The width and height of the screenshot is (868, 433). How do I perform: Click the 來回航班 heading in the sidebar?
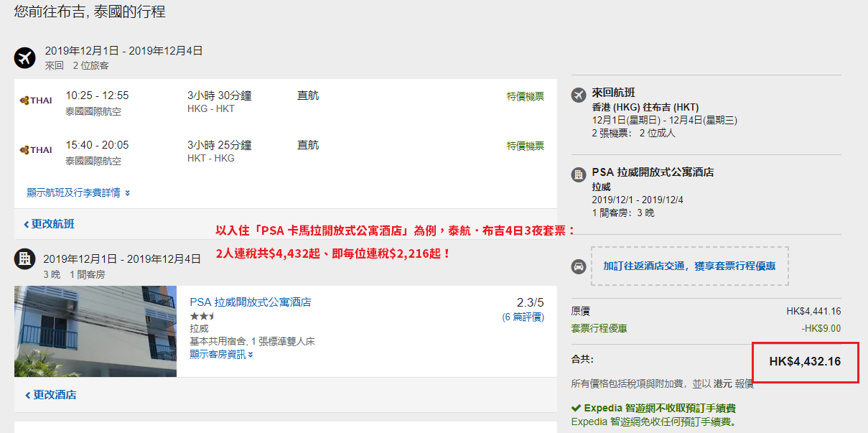point(613,93)
